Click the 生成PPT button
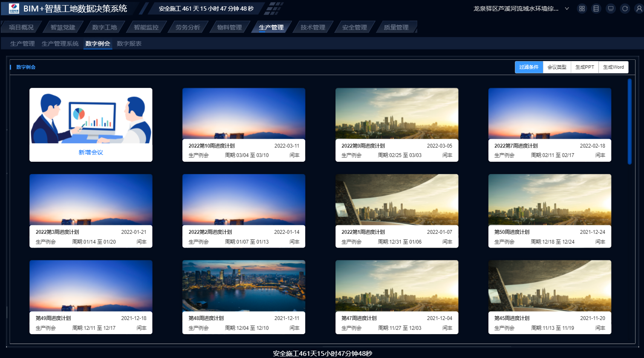The image size is (644, 358). [585, 67]
